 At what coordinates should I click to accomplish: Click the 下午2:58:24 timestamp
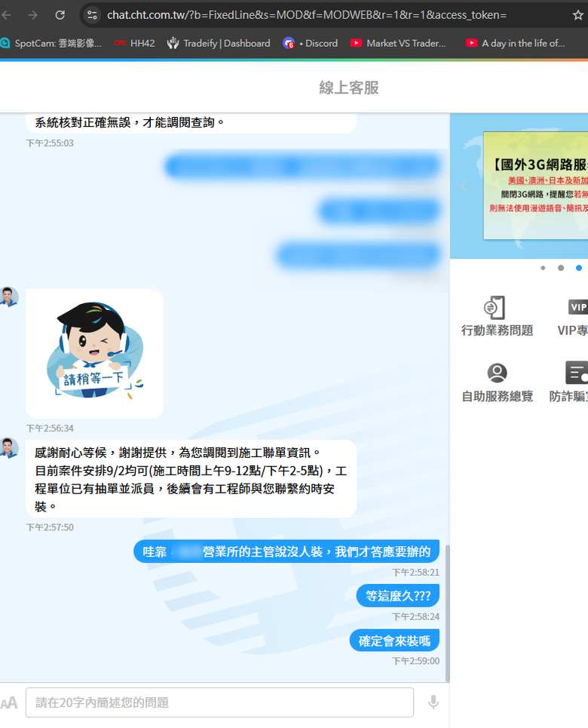point(416,617)
